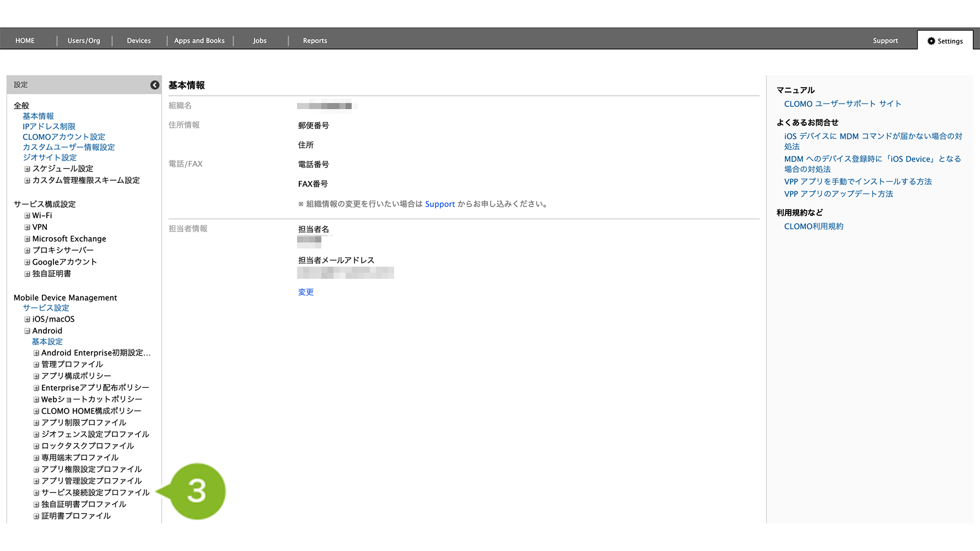
Task: Expand the Wi-Fi tree node
Action: click(27, 216)
